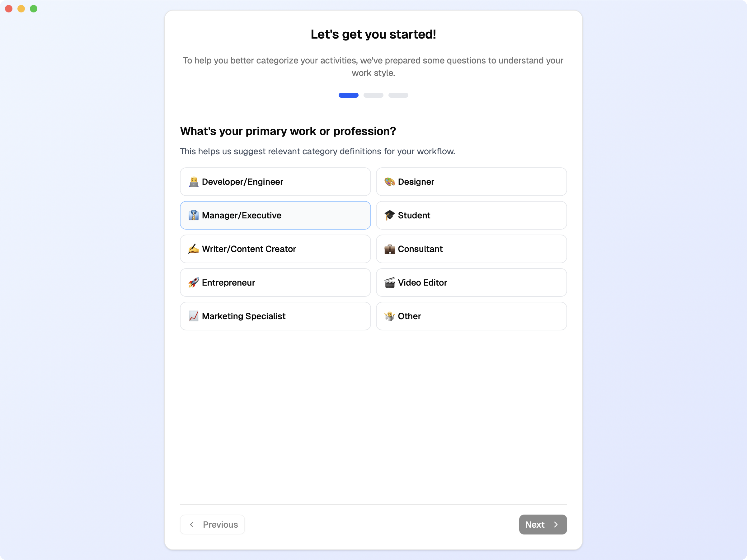747x560 pixels.
Task: Select the Marketing Specialist card
Action: (x=275, y=316)
